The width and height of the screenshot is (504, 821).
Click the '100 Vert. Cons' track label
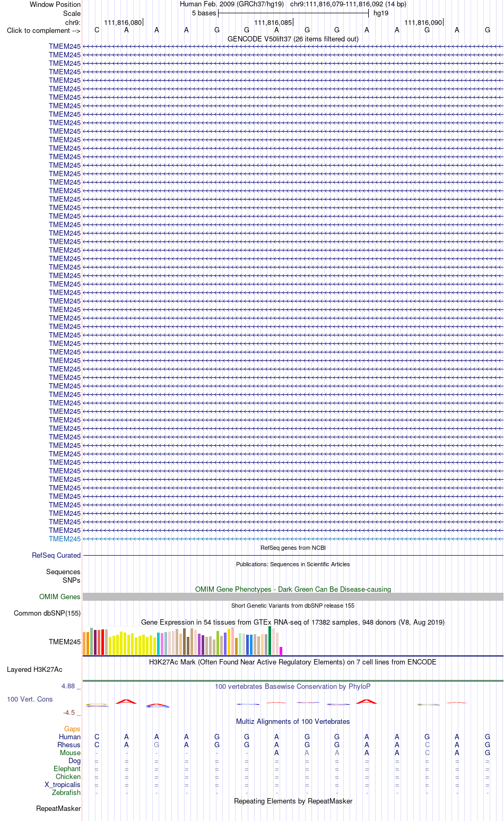pyautogui.click(x=30, y=699)
